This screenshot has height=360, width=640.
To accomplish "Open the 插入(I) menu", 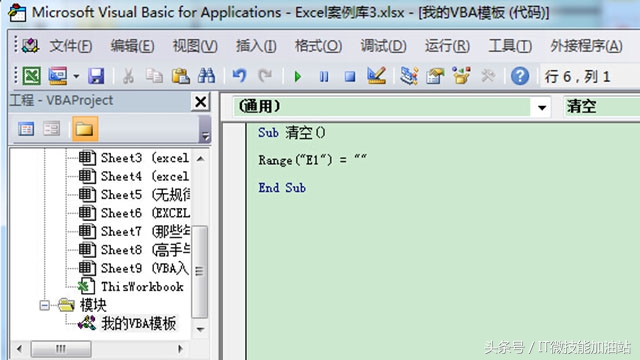I will (x=256, y=46).
